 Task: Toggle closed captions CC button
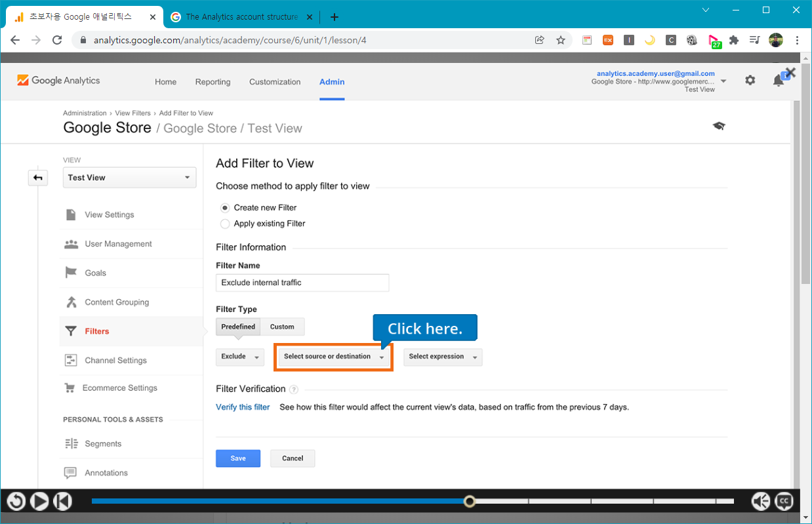(x=784, y=502)
